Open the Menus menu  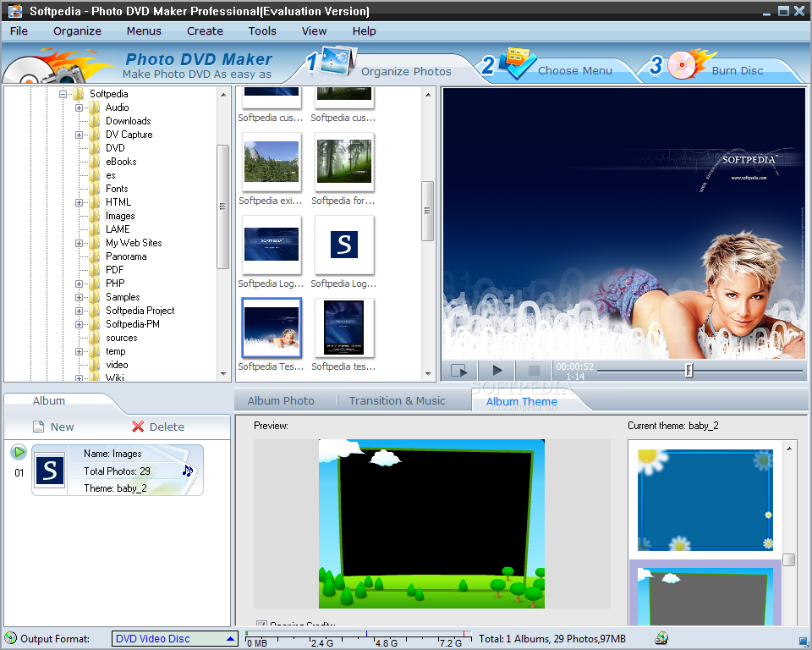pos(144,31)
